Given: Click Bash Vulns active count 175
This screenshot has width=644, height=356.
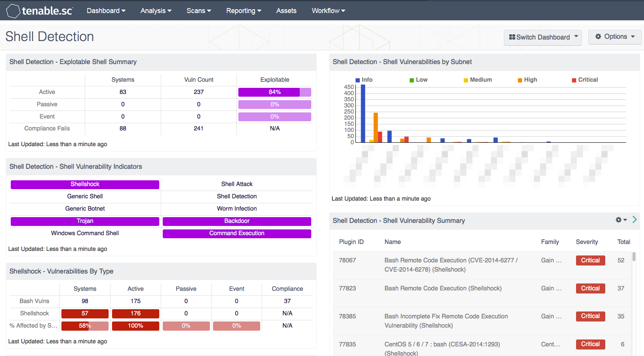Looking at the screenshot, I should pyautogui.click(x=135, y=301).
